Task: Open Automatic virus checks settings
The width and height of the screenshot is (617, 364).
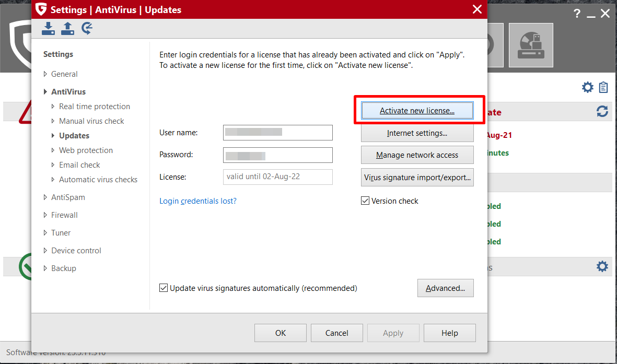Action: [98, 180]
